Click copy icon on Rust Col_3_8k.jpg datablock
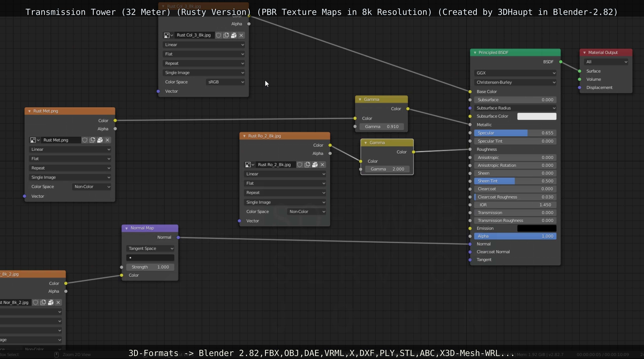644x359 pixels. (226, 35)
